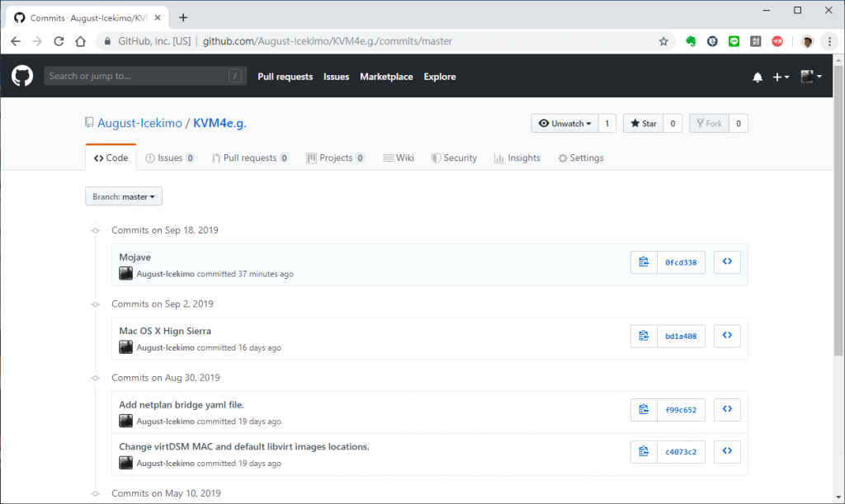Click author avatar on netplan bridge commit
The image size is (845, 504).
click(125, 421)
